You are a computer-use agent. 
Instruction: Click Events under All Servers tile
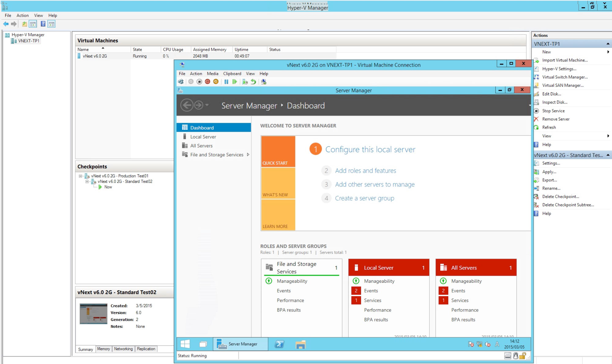click(458, 291)
